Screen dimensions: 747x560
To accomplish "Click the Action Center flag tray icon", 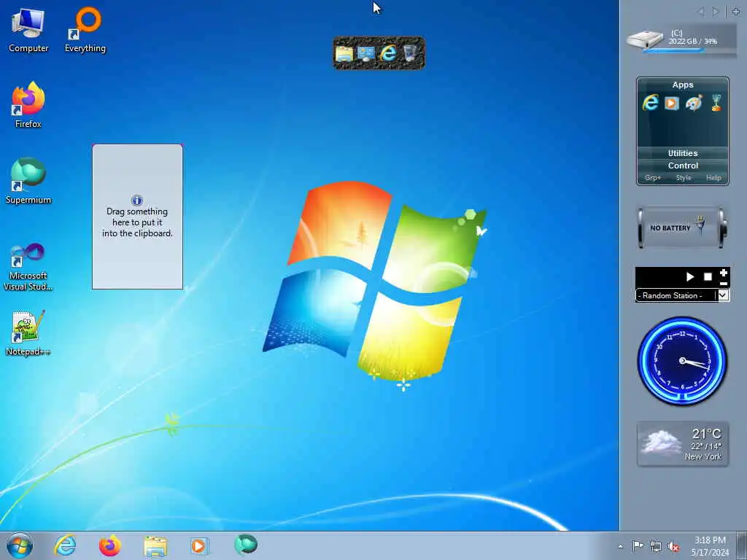I will [x=638, y=545].
